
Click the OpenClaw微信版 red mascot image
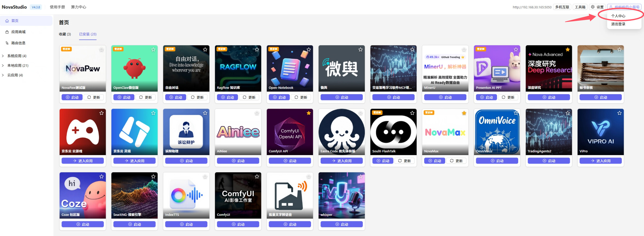(134, 68)
